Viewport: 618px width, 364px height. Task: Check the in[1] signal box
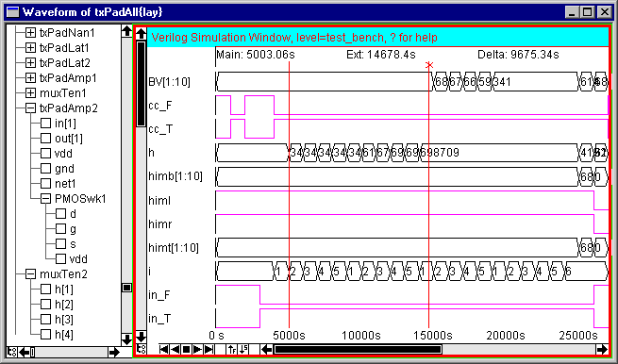click(x=45, y=124)
